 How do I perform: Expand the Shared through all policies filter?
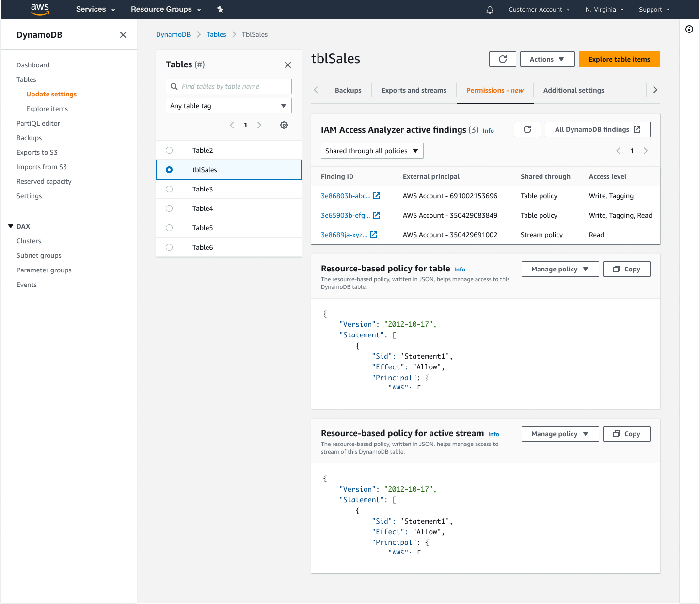[x=372, y=151]
